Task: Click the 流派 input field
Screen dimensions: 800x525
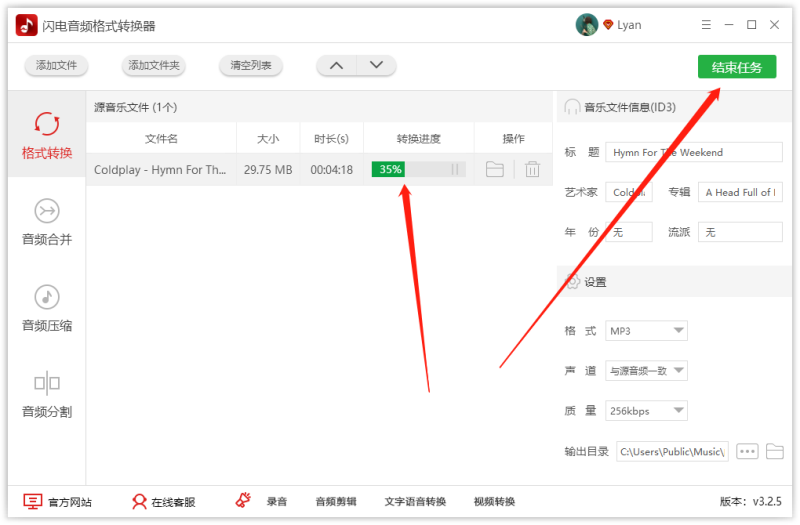Action: coord(740,232)
